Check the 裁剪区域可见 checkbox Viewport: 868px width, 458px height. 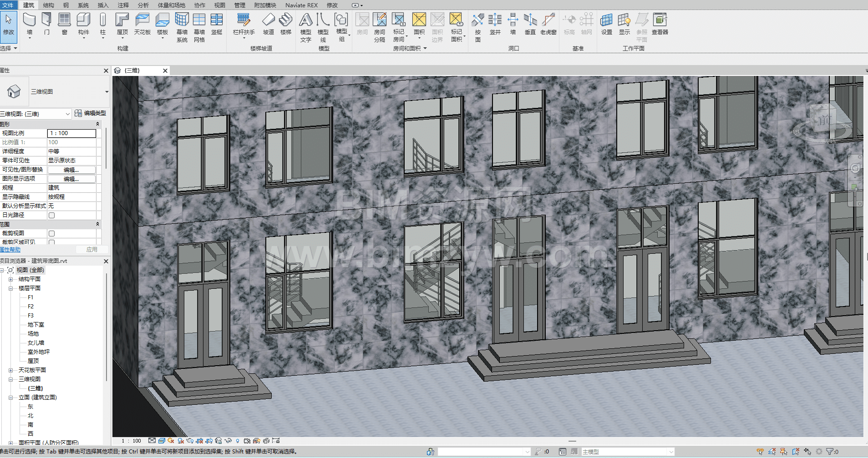pyautogui.click(x=51, y=242)
